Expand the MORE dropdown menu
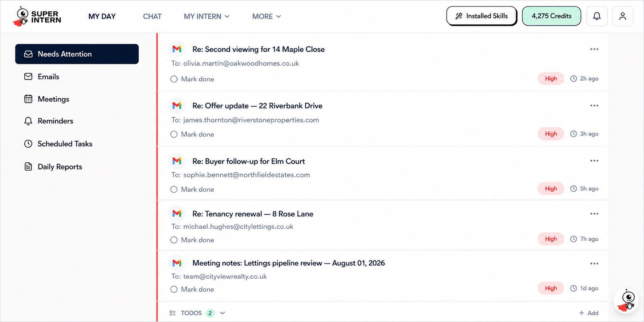Viewport: 644px width, 322px height. tap(266, 16)
